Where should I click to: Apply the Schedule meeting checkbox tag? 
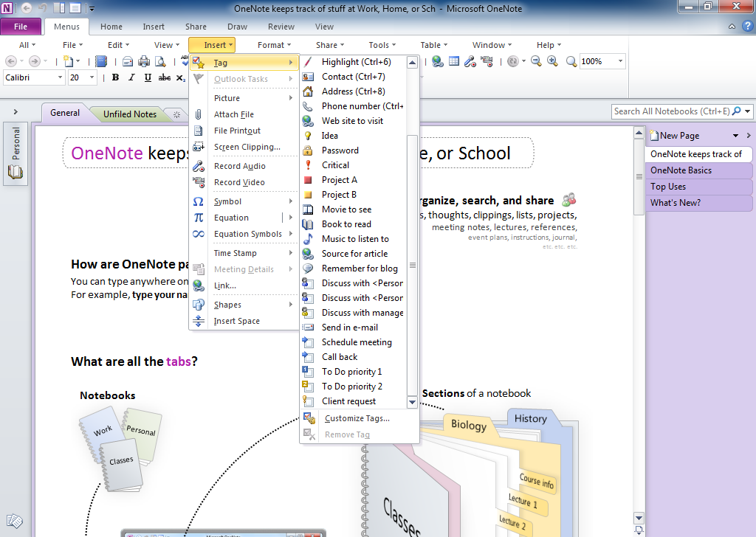pyautogui.click(x=308, y=342)
